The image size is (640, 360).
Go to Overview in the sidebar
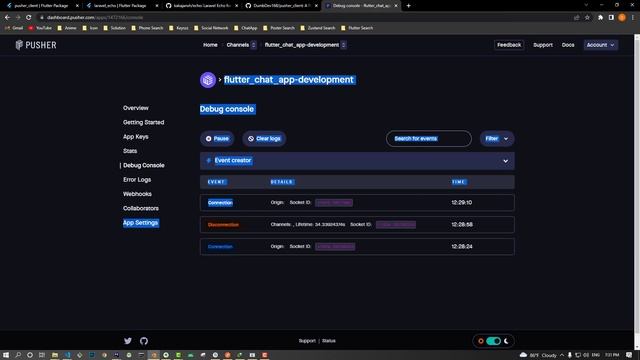(x=136, y=108)
